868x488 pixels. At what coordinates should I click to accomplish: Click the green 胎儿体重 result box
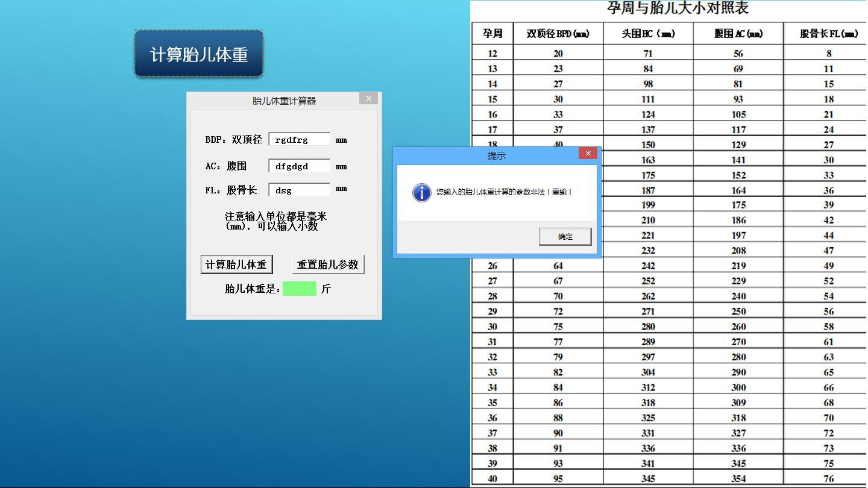coord(300,289)
